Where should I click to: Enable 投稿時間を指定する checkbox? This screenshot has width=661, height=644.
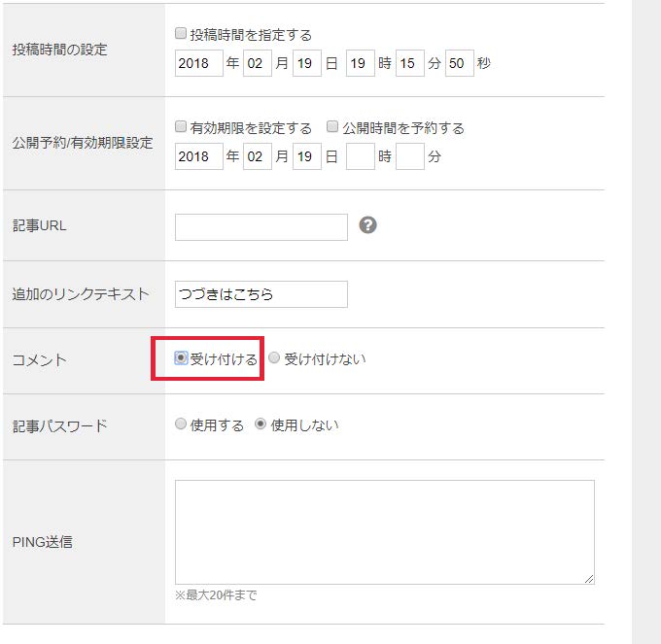click(x=181, y=34)
